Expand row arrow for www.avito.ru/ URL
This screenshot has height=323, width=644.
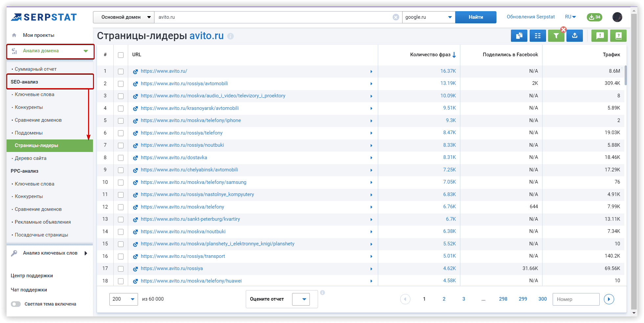point(371,71)
